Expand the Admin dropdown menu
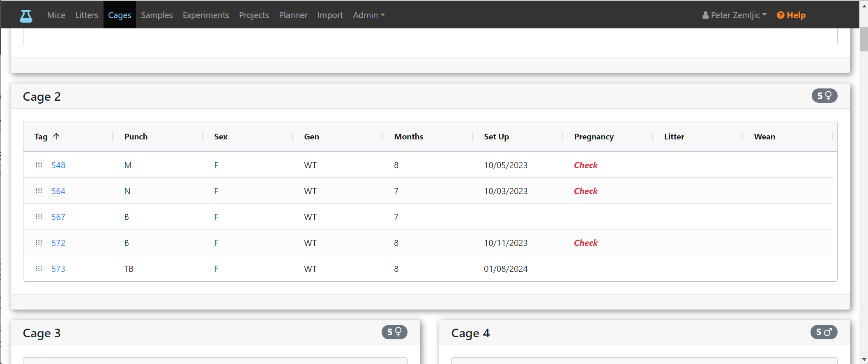 click(369, 15)
